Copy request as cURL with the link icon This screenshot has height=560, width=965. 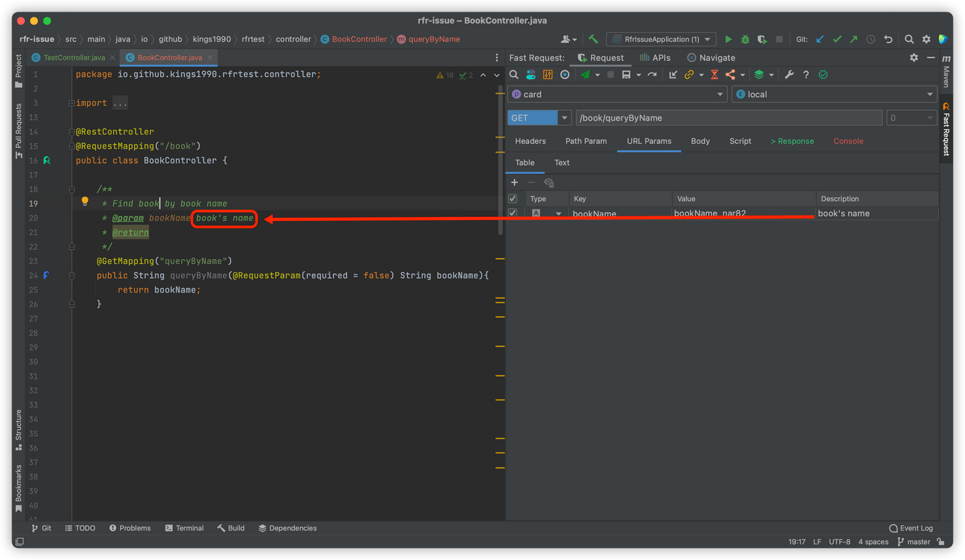coord(689,74)
